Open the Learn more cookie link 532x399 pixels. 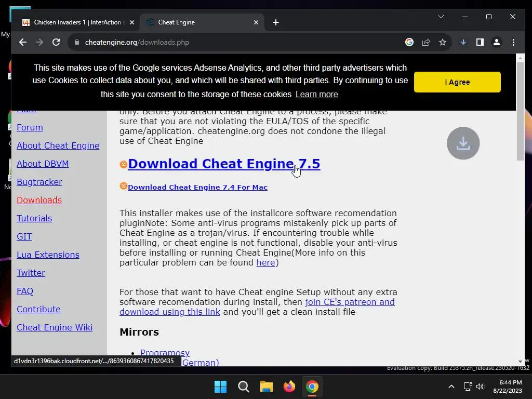[x=316, y=95]
